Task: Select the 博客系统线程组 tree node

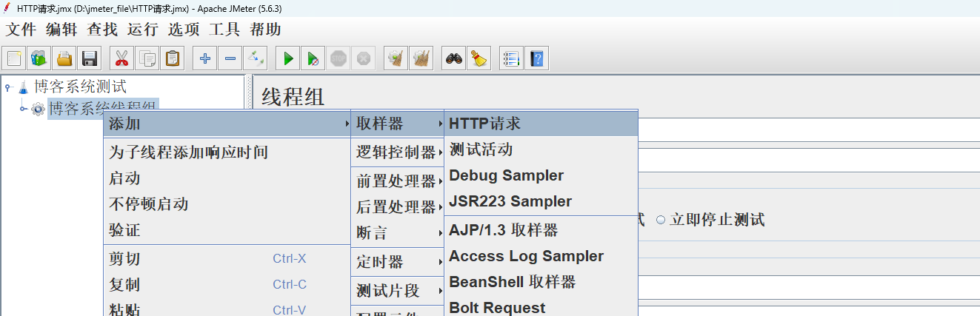Action: coord(103,110)
